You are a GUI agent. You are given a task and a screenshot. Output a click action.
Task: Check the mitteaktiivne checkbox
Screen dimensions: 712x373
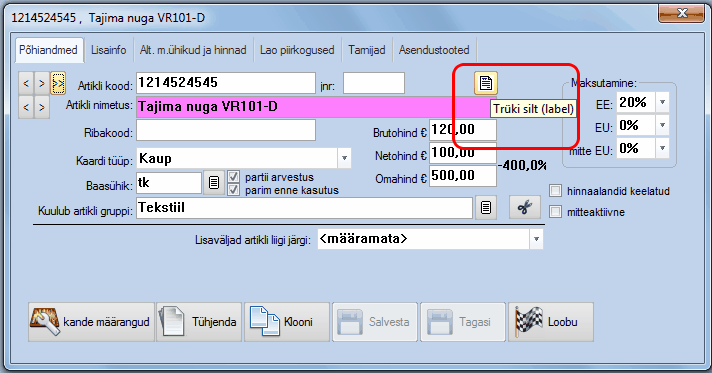click(555, 212)
